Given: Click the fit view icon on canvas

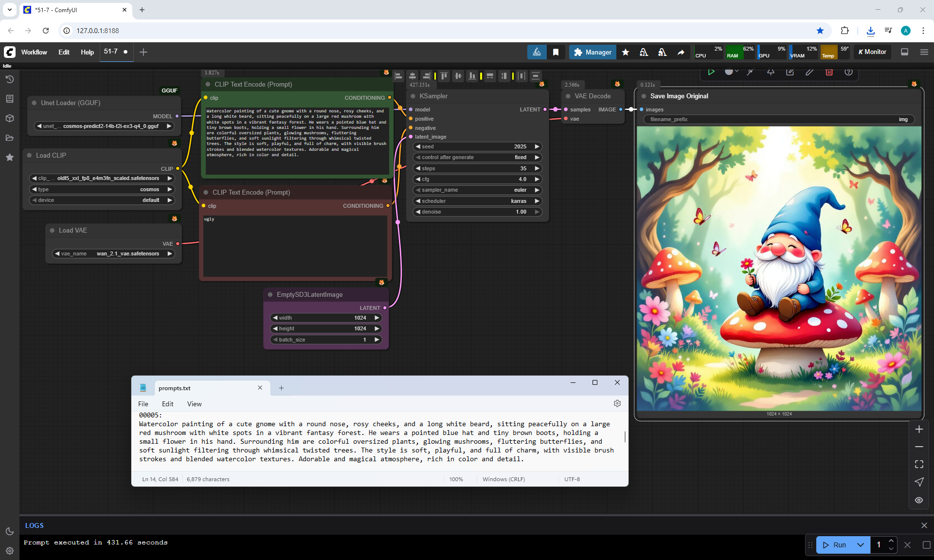Looking at the screenshot, I should coord(918,464).
